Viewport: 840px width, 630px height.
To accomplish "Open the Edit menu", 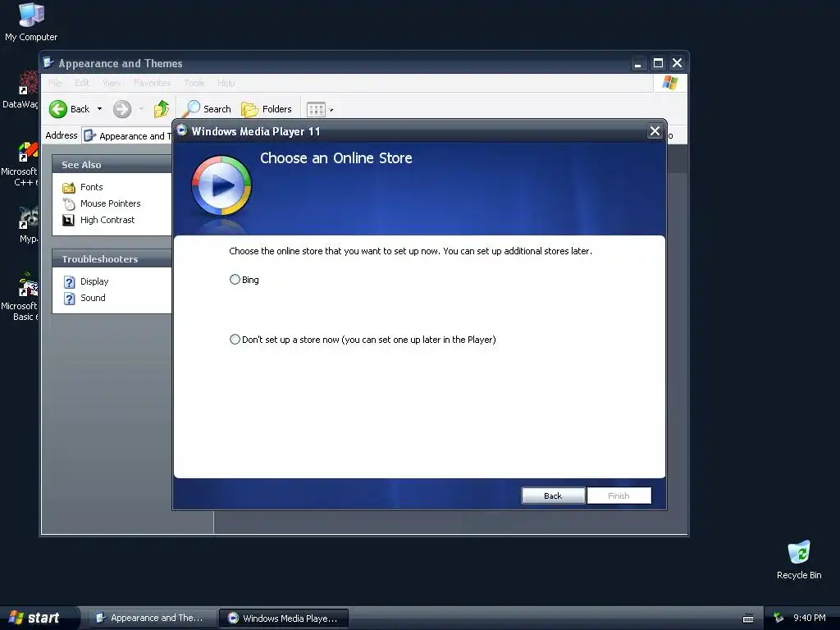I will pyautogui.click(x=82, y=83).
